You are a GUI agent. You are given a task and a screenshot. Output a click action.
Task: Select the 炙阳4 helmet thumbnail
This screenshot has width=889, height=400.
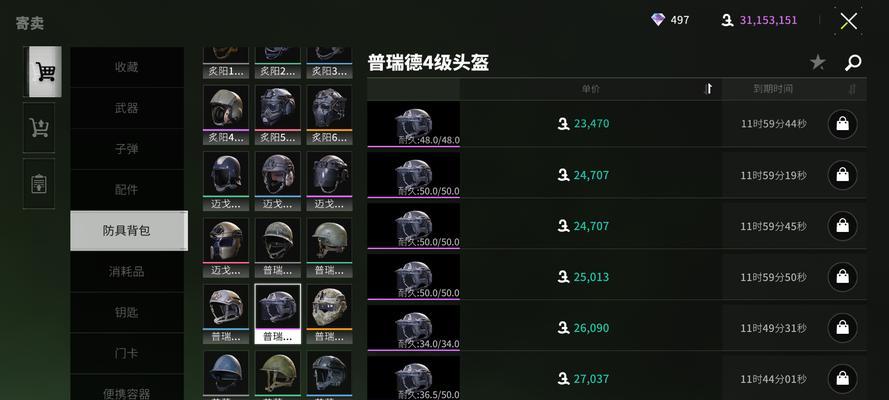tap(226, 114)
